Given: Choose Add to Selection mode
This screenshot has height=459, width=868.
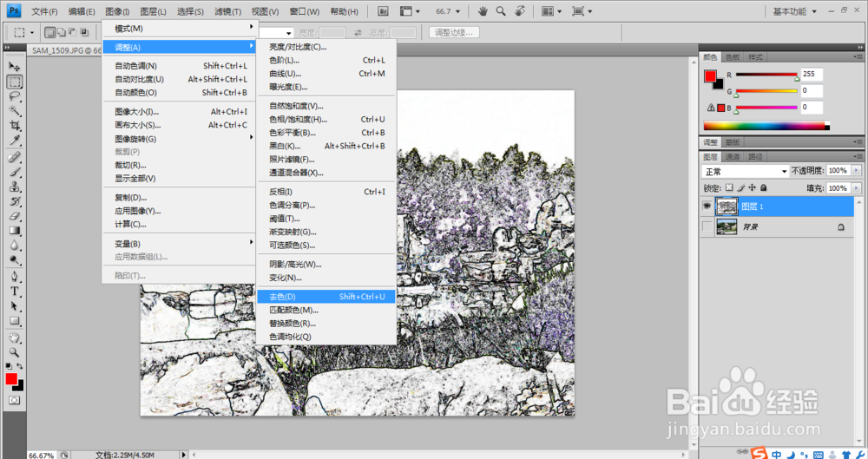Looking at the screenshot, I should point(62,33).
